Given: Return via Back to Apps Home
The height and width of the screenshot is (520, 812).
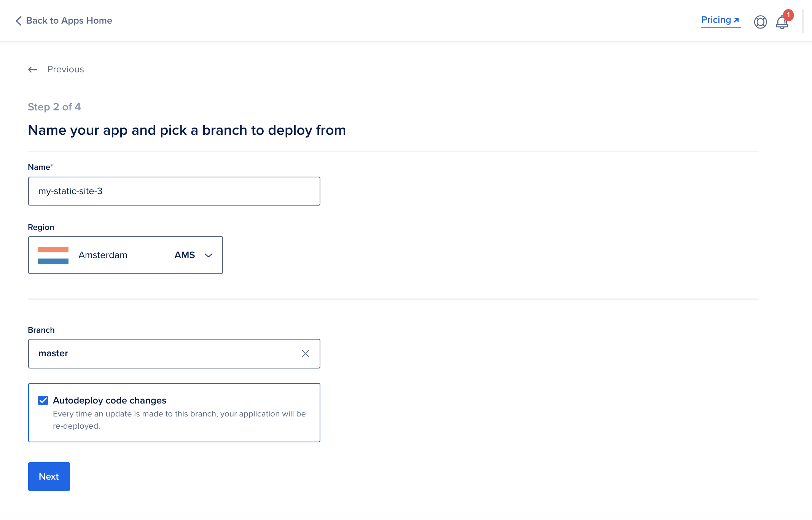Looking at the screenshot, I should 69,21.
